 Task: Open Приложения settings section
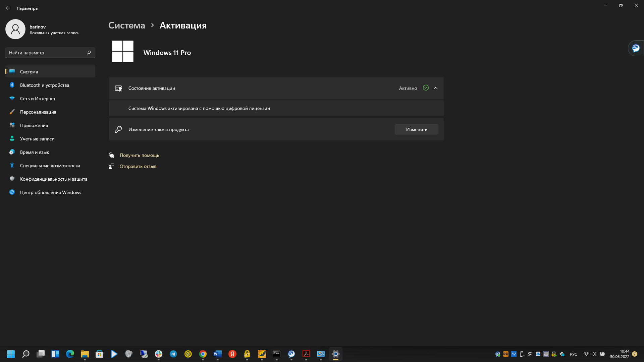(50, 125)
